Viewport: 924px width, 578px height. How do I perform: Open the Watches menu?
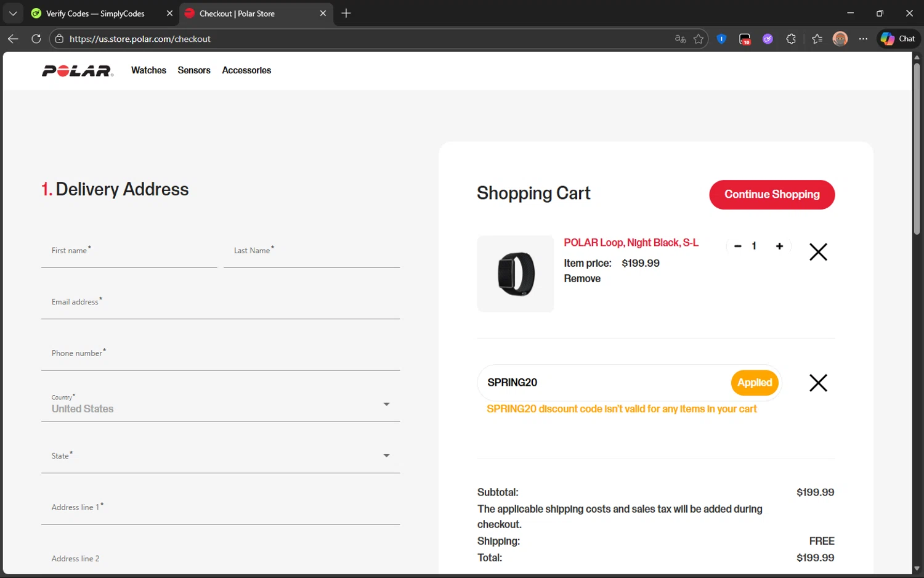coord(148,70)
